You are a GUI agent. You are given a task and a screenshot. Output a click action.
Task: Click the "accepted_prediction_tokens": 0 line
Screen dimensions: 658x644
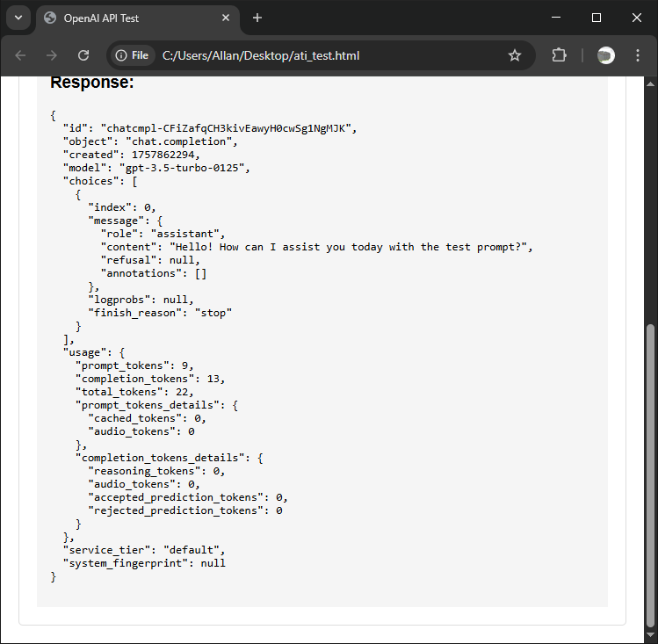tap(188, 497)
